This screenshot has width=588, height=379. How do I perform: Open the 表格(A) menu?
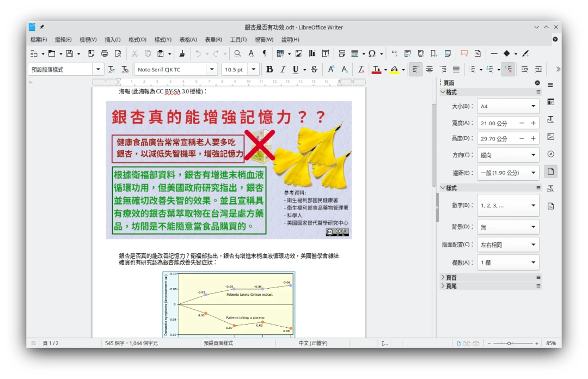pyautogui.click(x=188, y=39)
